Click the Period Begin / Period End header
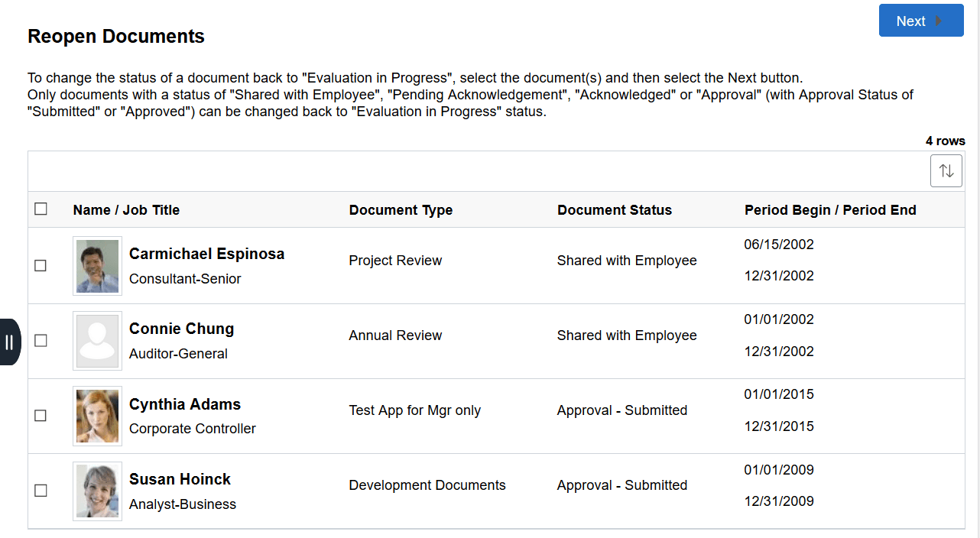This screenshot has height=538, width=980. 830,209
